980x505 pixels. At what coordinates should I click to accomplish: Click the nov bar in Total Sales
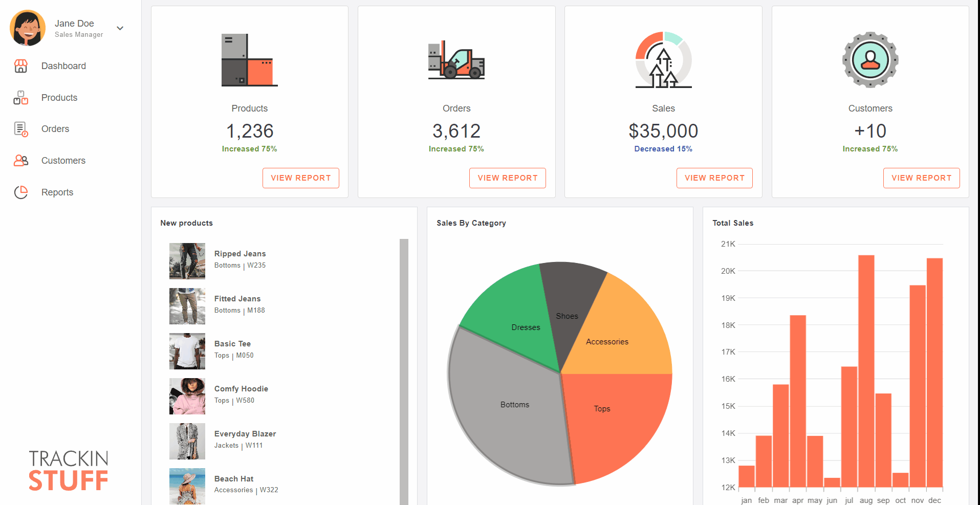(x=918, y=386)
